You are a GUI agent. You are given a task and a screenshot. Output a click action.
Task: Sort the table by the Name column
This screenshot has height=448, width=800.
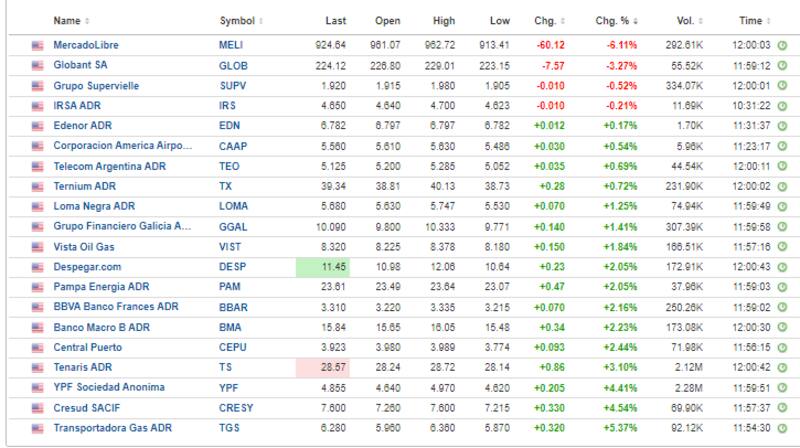(x=70, y=20)
